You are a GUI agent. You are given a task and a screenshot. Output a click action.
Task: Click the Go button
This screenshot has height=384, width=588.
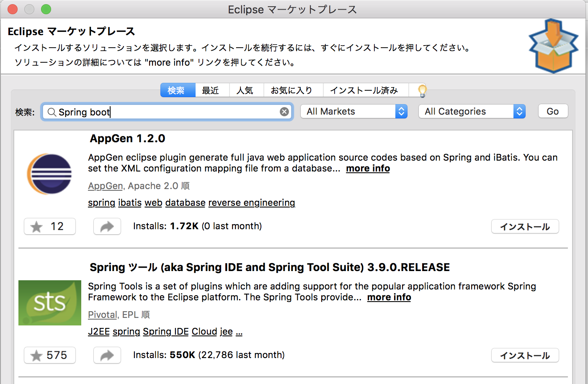(x=553, y=111)
